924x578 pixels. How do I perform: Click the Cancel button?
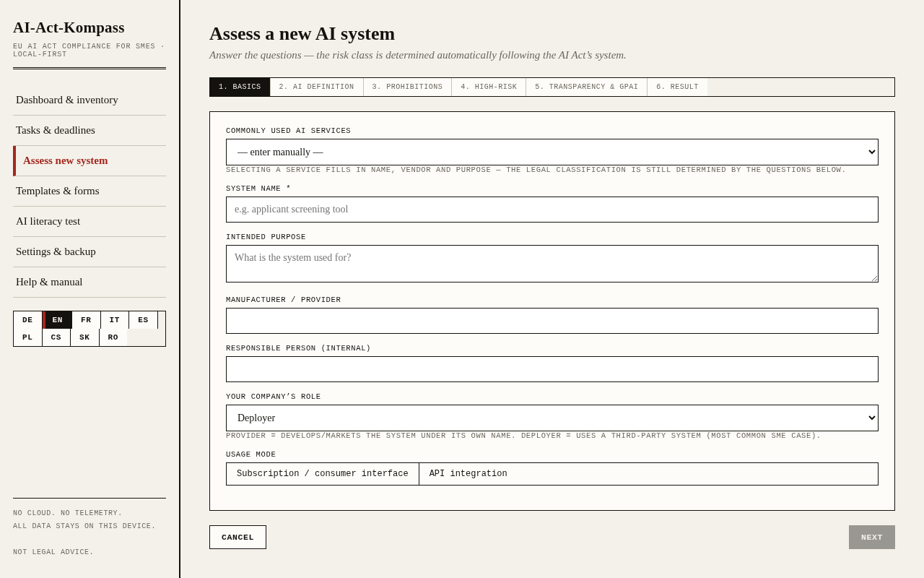237,537
